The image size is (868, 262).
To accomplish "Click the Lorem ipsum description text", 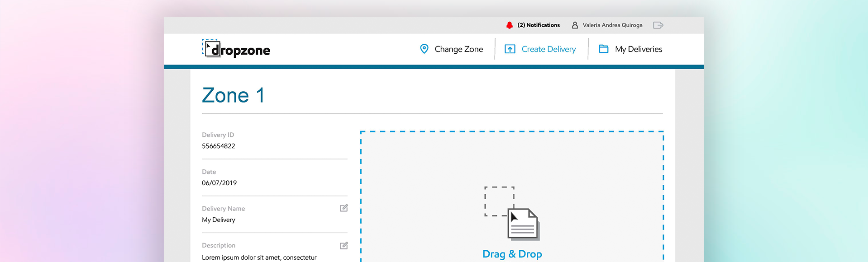I will pos(259,257).
